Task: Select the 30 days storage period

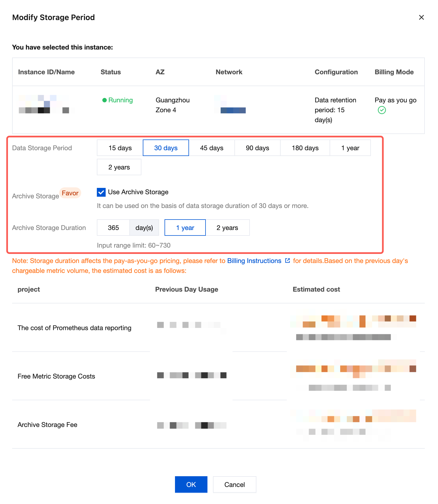Action: coord(166,148)
